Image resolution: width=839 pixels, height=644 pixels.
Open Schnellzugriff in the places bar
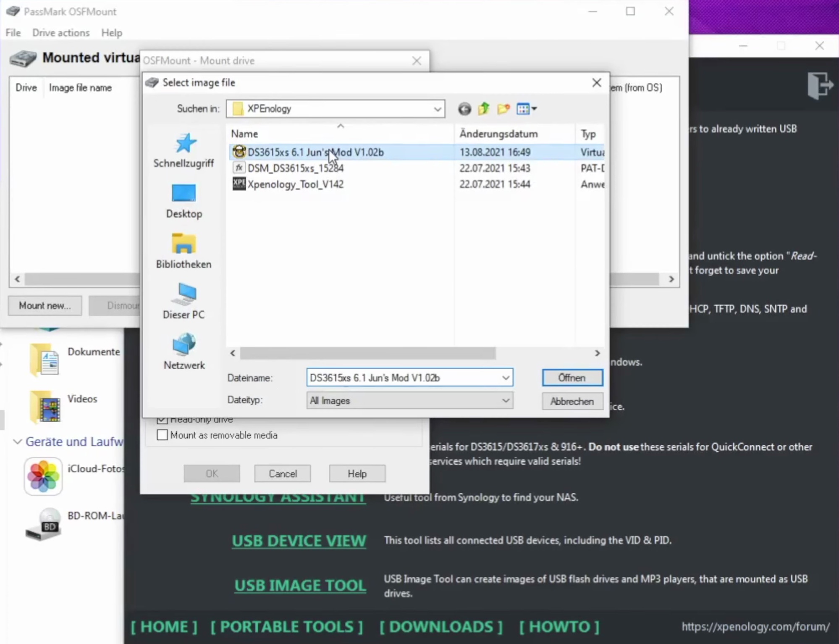[184, 151]
